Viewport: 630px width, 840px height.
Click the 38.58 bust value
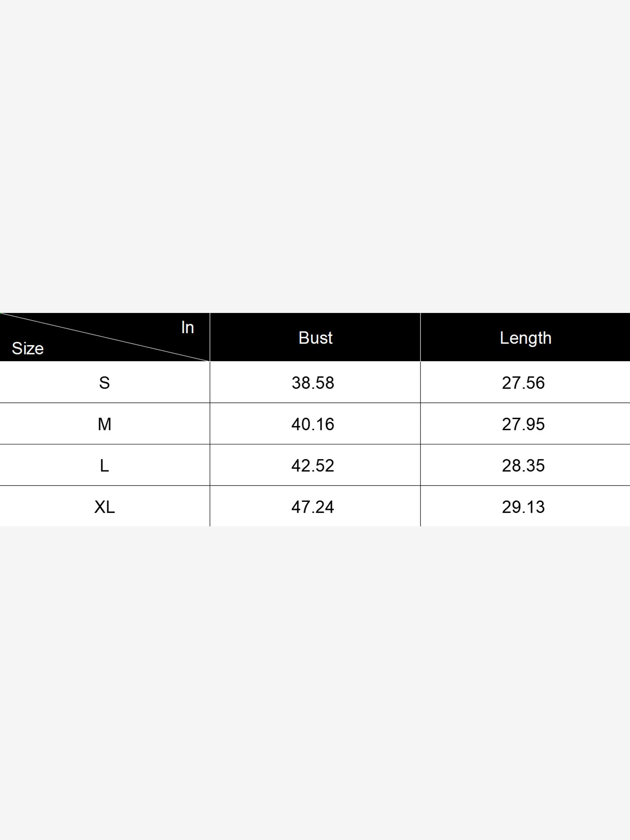(313, 383)
